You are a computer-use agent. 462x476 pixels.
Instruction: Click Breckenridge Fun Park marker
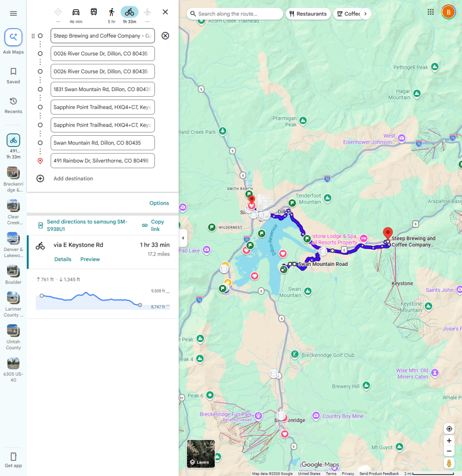pos(258,416)
